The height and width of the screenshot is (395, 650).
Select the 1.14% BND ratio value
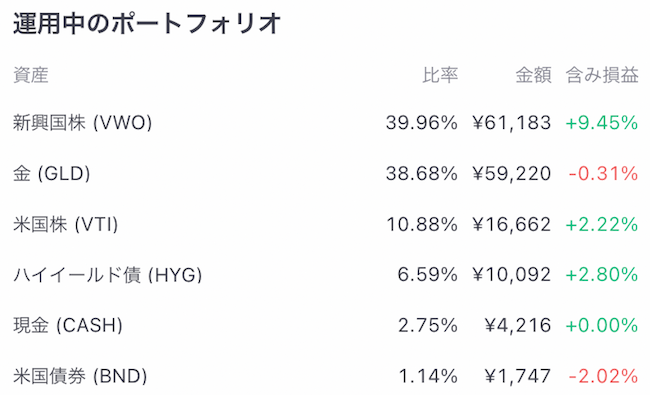click(428, 376)
